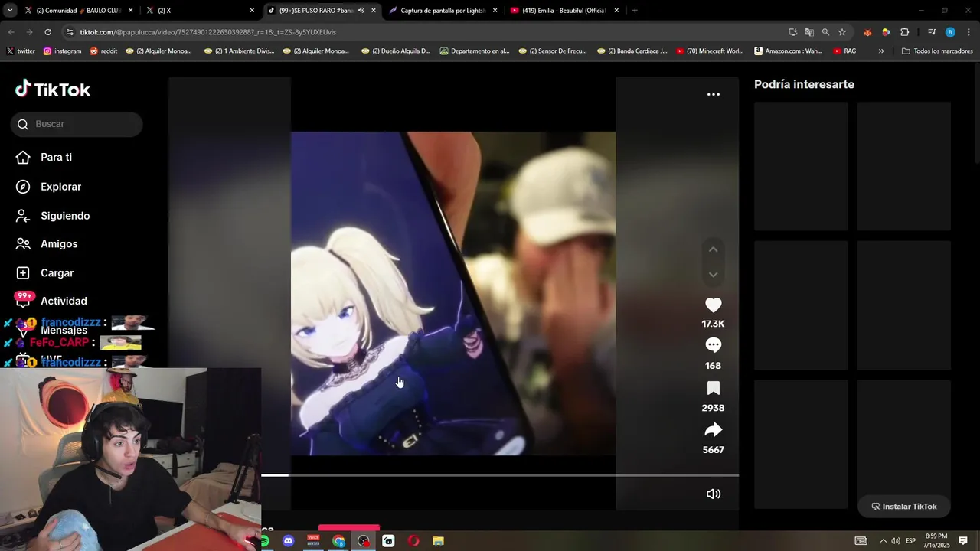Screen dimensions: 980x551
Task: Bookmark page with star icon
Action: pos(842,32)
